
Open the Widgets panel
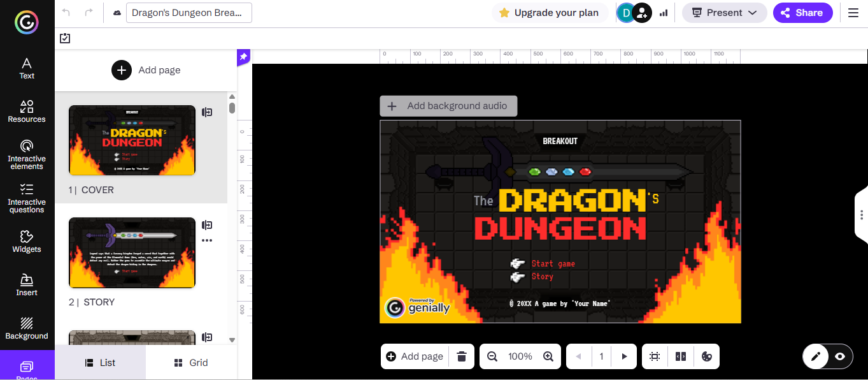tap(27, 242)
